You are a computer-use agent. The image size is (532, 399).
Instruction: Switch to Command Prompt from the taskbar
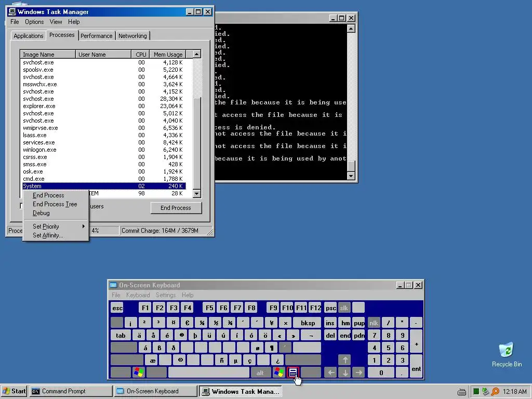71,391
